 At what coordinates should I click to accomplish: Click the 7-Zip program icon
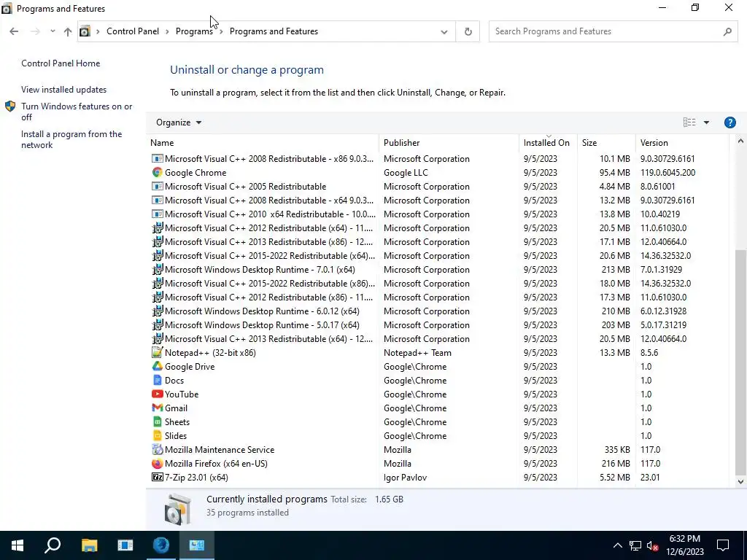[x=158, y=477]
